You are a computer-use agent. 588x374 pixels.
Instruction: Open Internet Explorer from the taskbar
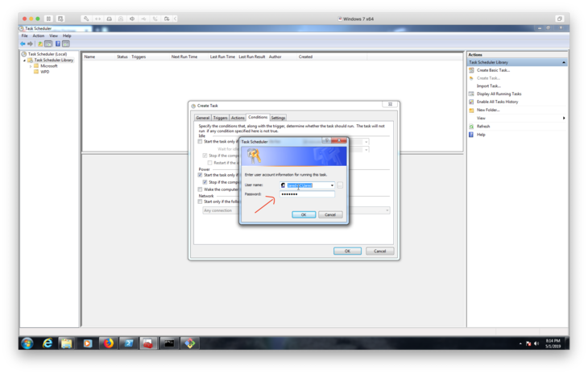point(48,343)
